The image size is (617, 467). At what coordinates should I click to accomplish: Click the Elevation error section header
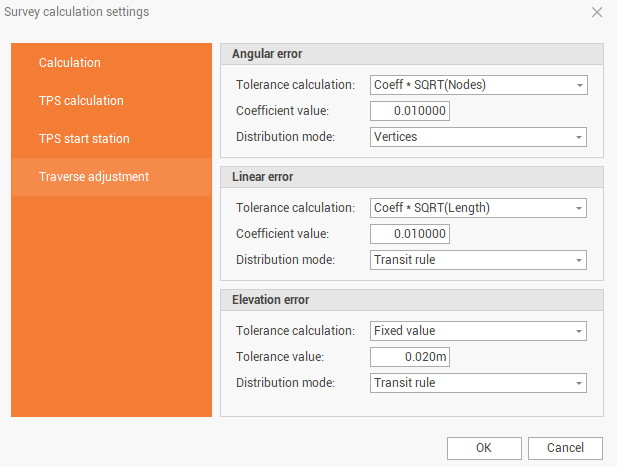pyautogui.click(x=411, y=300)
